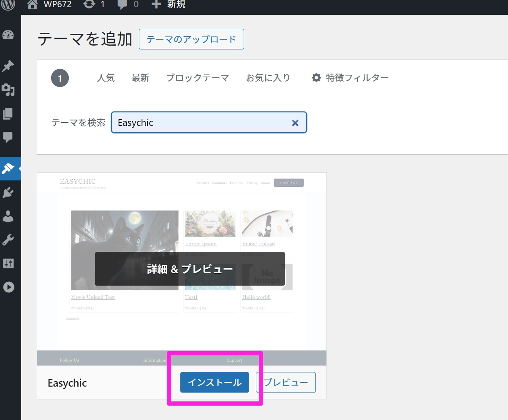508x420 pixels.
Task: Open 詳細 & プレビュー on Easychic thumbnail
Action: 190,269
